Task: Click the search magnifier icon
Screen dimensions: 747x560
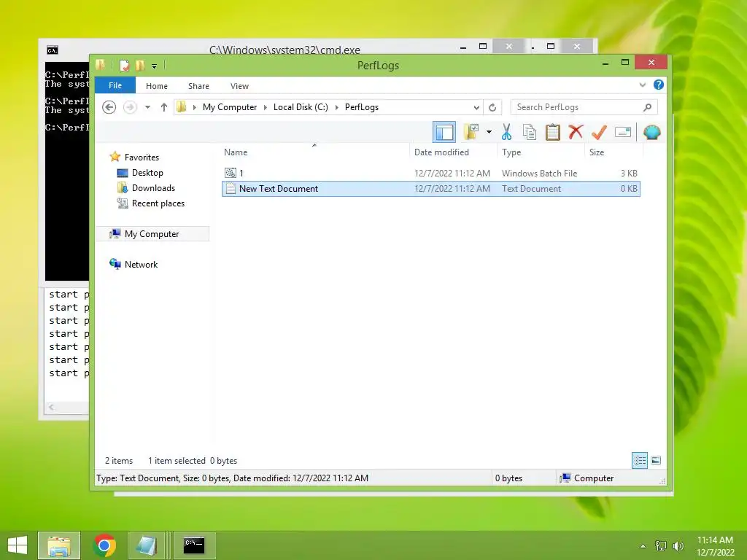Action: pos(647,107)
